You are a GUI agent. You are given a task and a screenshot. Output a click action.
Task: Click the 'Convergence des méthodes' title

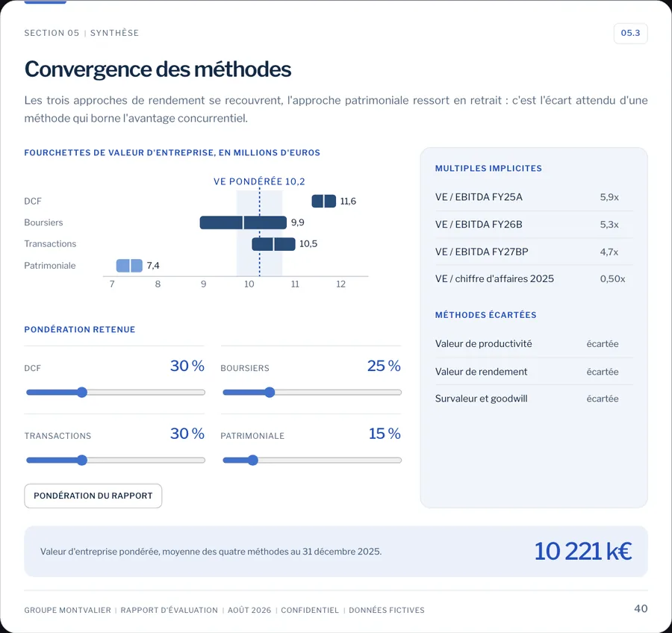tap(158, 69)
